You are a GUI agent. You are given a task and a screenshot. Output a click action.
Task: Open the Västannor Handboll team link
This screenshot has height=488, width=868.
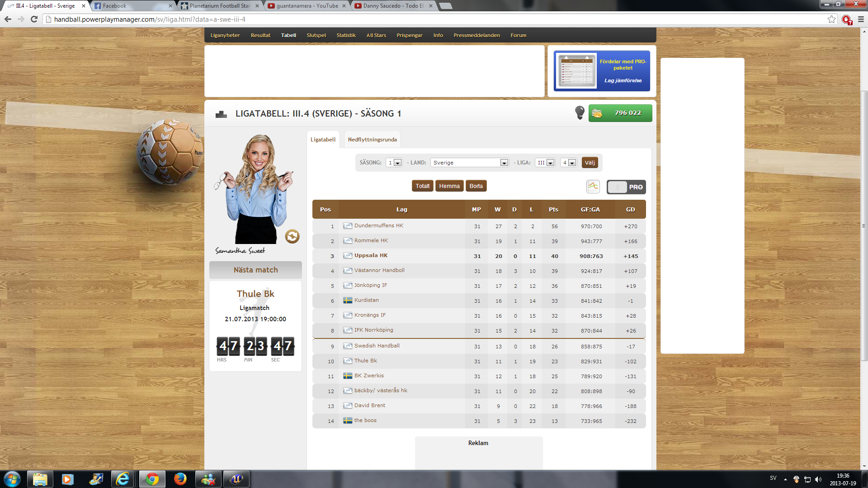pyautogui.click(x=379, y=270)
